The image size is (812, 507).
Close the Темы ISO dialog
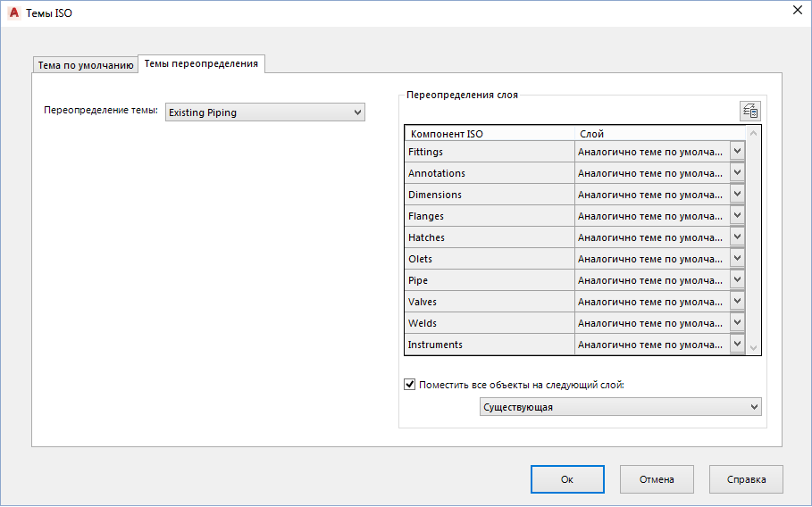tap(797, 10)
